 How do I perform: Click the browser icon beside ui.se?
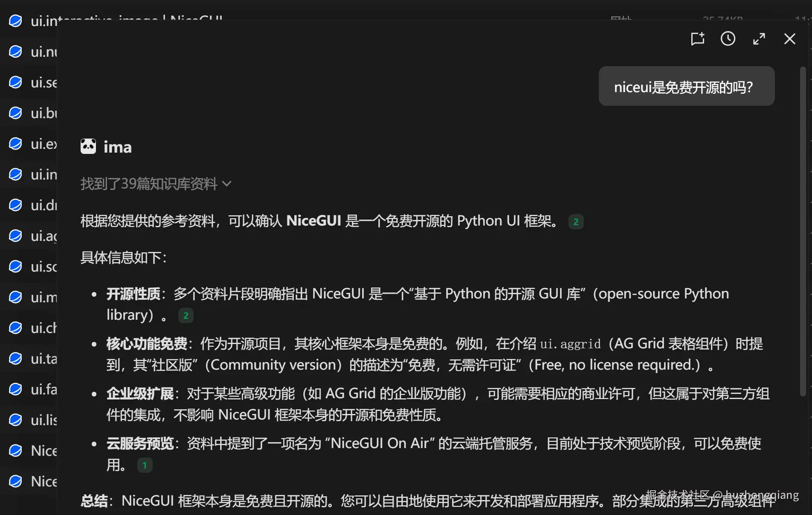click(15, 82)
